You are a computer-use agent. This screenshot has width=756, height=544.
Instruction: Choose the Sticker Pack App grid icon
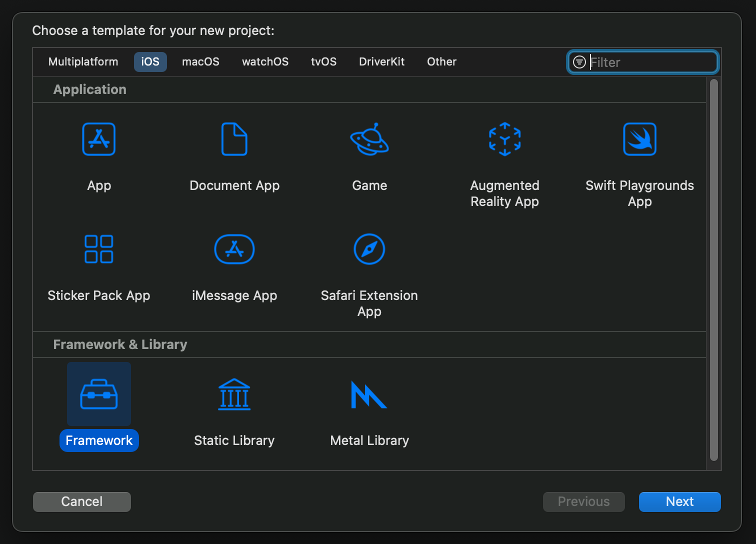pos(99,249)
